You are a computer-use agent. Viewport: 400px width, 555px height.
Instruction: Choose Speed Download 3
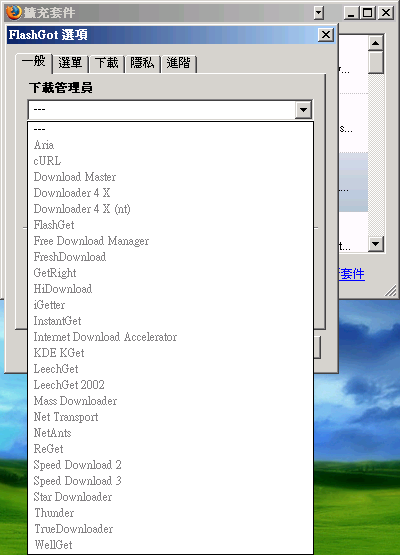(x=170, y=481)
